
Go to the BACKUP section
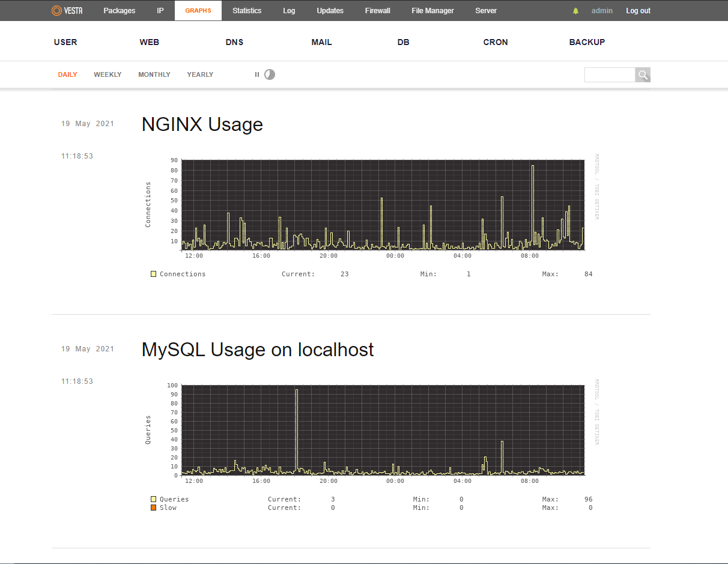[x=587, y=42]
